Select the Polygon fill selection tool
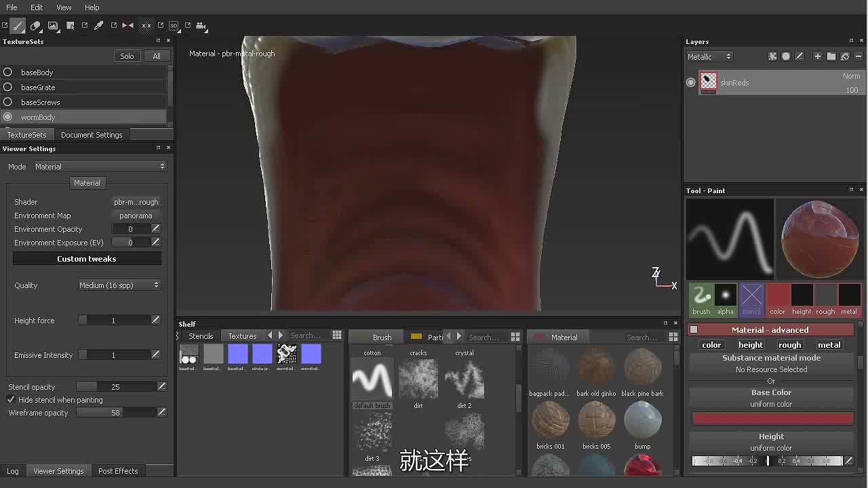868x488 pixels. [x=71, y=26]
